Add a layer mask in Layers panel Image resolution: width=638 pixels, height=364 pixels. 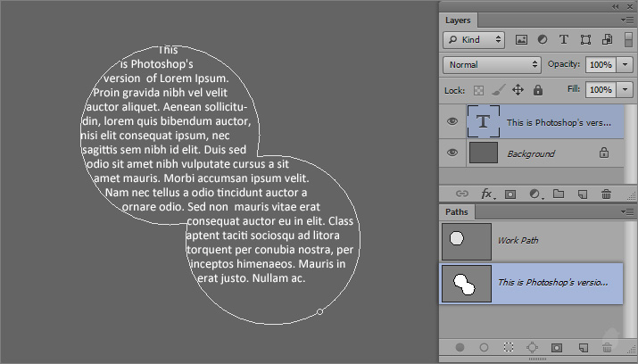[x=511, y=194]
